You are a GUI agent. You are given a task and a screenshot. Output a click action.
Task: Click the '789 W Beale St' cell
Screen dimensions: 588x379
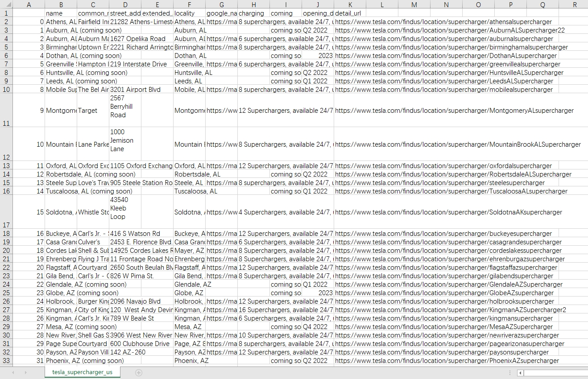click(x=132, y=318)
